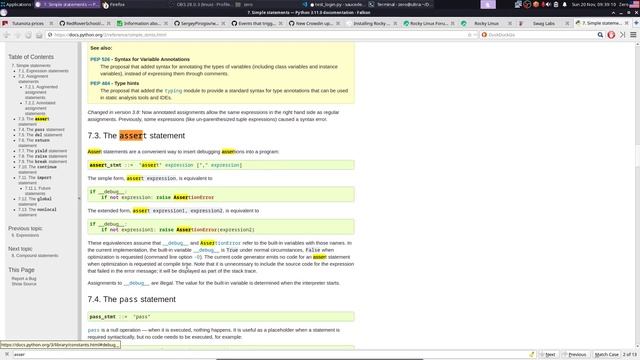Screen dimensions: 640x360
Task: Close the Tutanota prices tab
Action: point(51,24)
